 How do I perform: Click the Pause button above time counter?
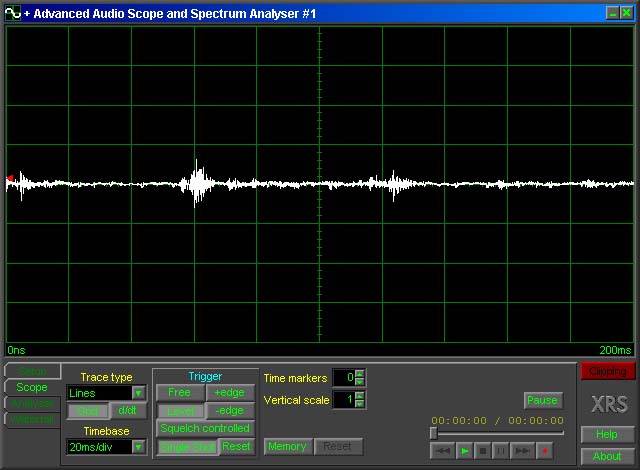(x=542, y=400)
